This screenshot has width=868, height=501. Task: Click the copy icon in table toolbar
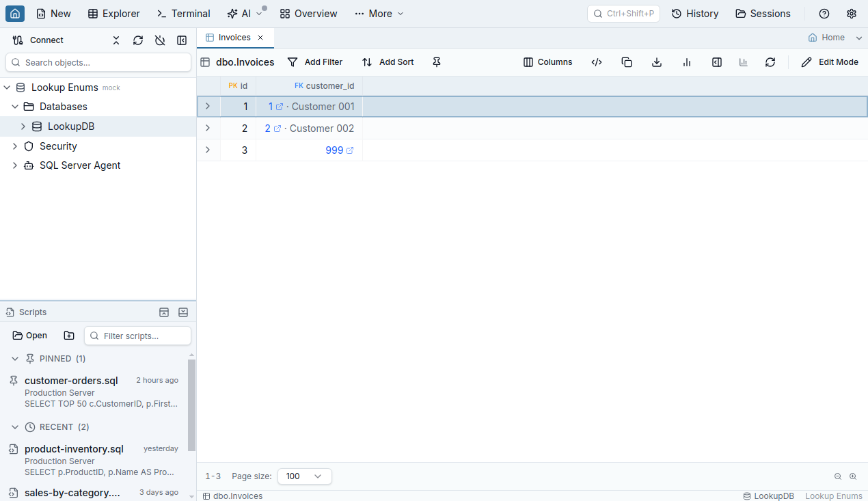(627, 62)
